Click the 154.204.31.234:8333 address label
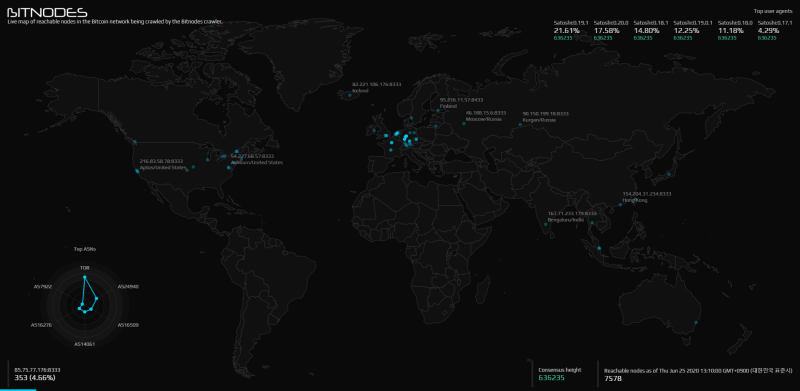This screenshot has width=800, height=391. click(x=647, y=194)
